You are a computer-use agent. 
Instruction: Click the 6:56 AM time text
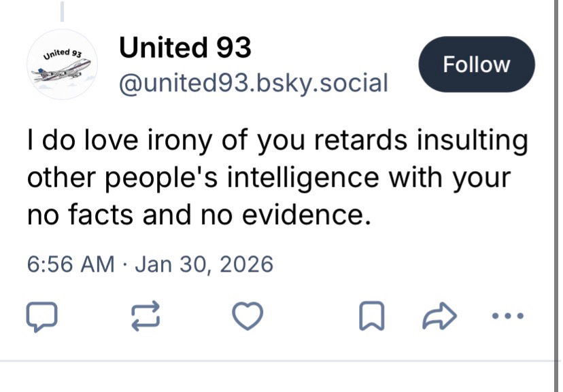71,264
